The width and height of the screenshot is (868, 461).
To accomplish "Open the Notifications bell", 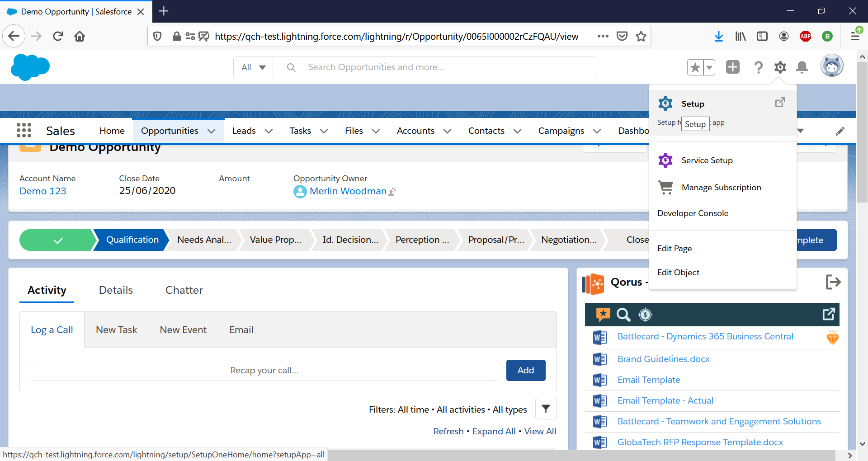I will [802, 67].
